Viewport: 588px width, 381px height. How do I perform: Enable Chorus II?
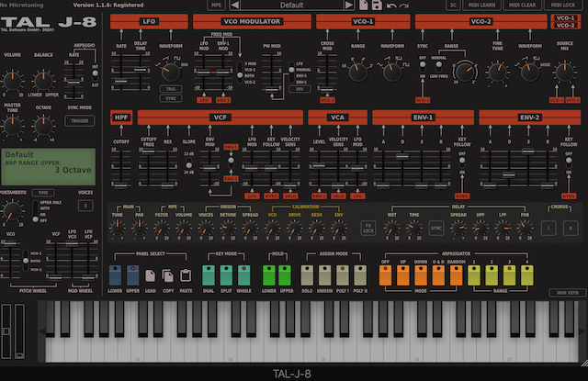tap(571, 229)
